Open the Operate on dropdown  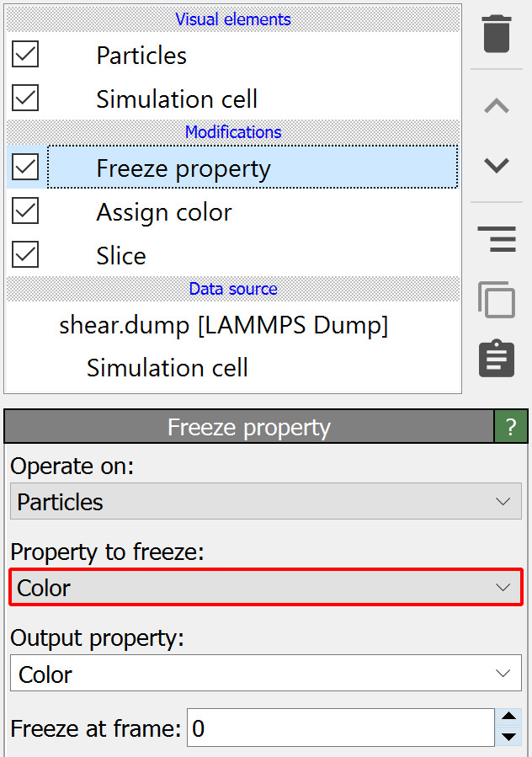(x=265, y=502)
